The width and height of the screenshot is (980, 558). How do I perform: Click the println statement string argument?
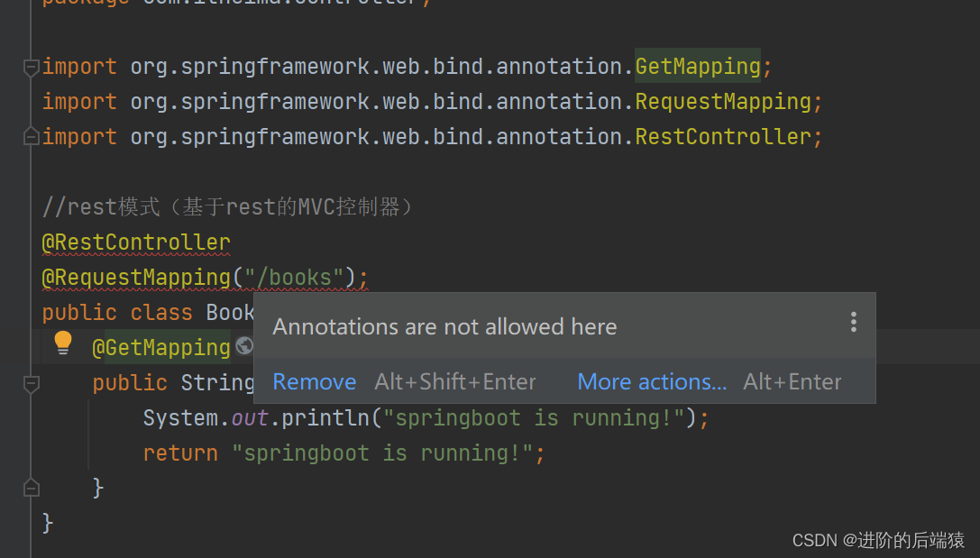tap(533, 417)
